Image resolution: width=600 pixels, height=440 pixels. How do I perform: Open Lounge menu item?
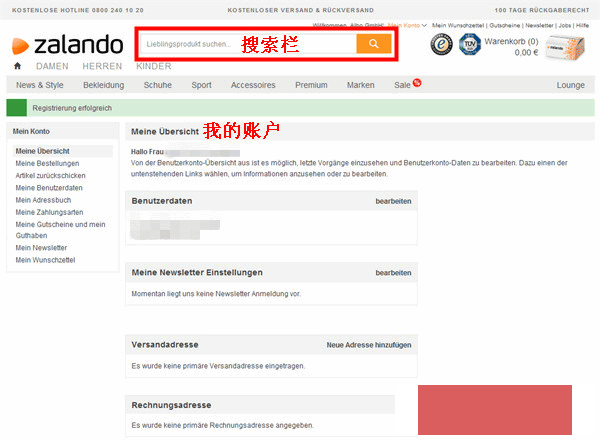pos(571,85)
